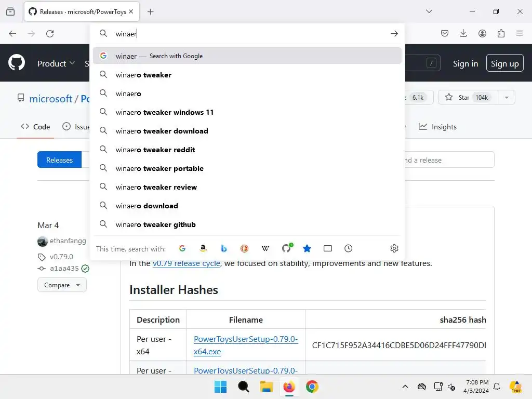Click the address bar text field
The height and width of the screenshot is (399, 532).
click(251, 34)
